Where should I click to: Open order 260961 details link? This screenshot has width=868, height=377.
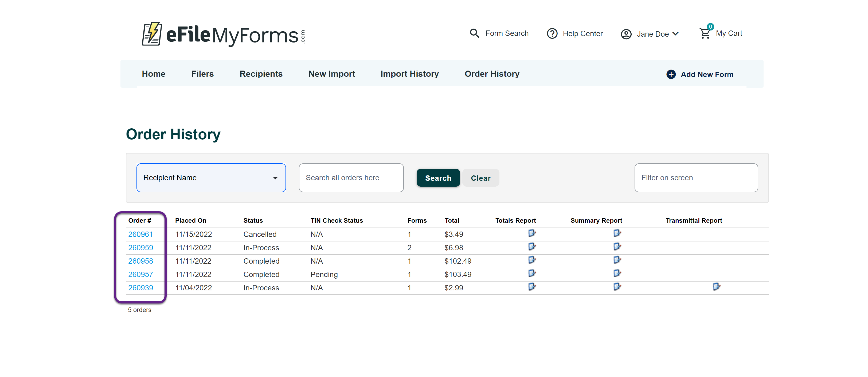click(x=140, y=234)
